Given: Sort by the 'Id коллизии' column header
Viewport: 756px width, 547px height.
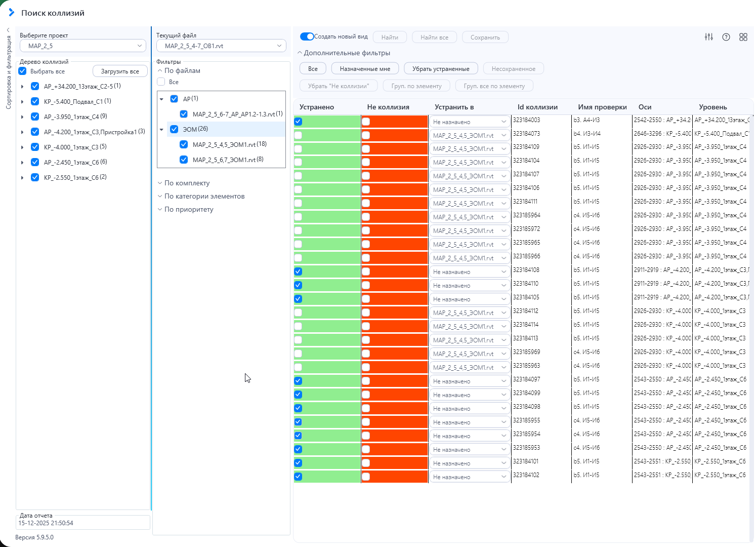Looking at the screenshot, I should coord(537,107).
